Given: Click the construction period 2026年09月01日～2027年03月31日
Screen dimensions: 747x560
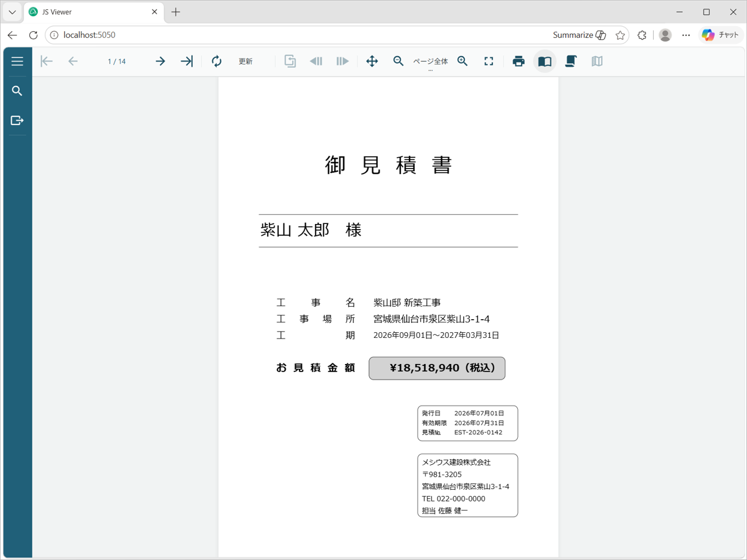Looking at the screenshot, I should coord(436,335).
